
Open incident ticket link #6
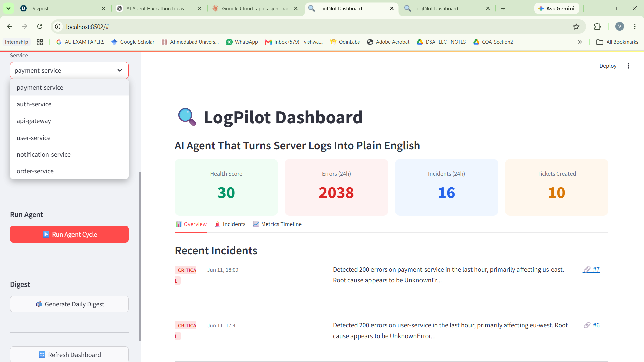[x=591, y=325]
